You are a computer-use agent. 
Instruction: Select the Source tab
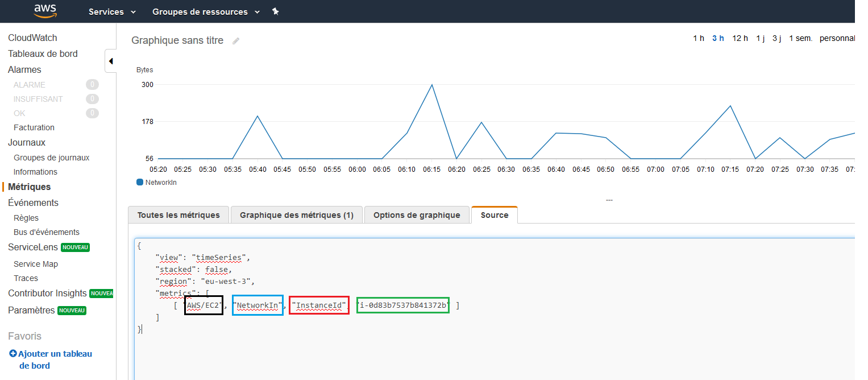[495, 215]
